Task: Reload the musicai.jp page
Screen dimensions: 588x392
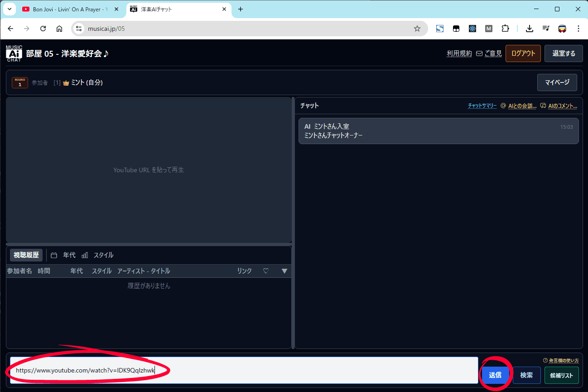Action: tap(43, 29)
